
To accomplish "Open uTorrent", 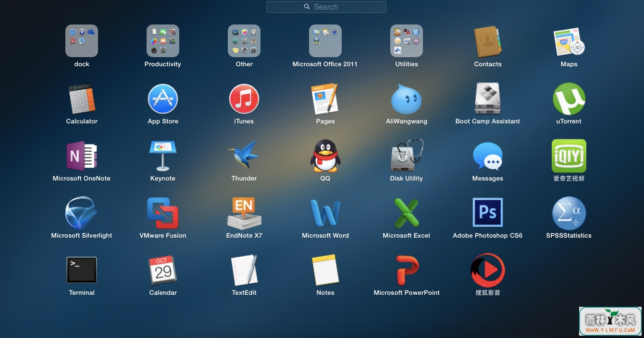I will coord(569,99).
